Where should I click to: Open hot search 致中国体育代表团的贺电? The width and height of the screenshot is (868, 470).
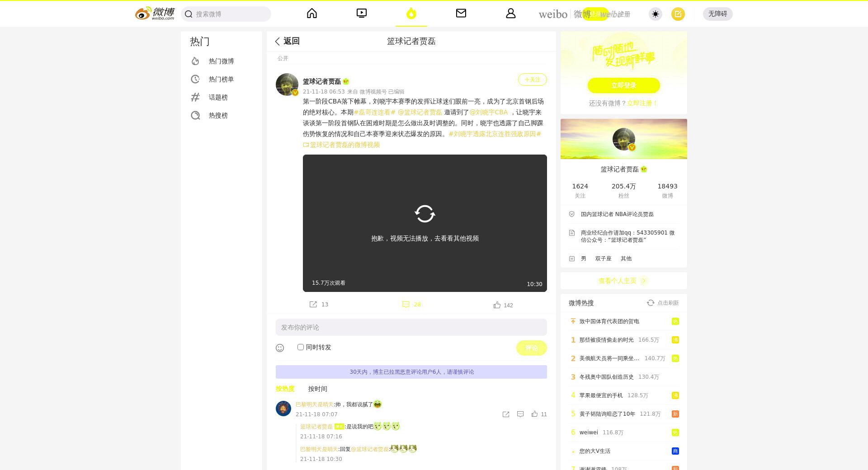click(609, 321)
